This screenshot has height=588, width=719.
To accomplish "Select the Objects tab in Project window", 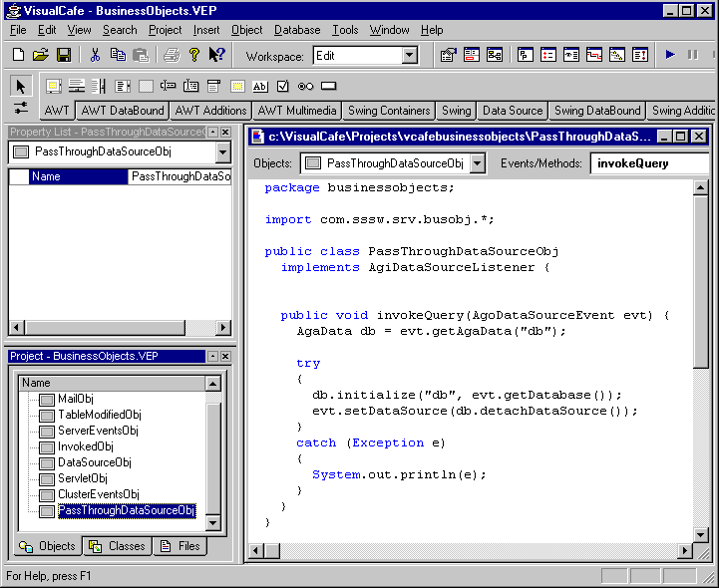I will [x=48, y=546].
